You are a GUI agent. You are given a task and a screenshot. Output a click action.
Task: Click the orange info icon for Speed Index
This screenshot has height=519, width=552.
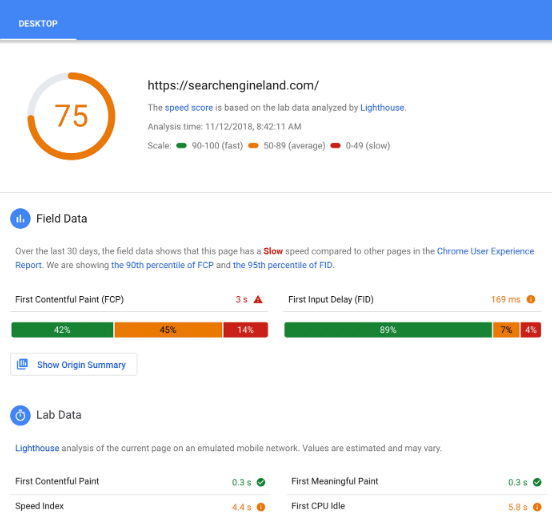point(261,507)
